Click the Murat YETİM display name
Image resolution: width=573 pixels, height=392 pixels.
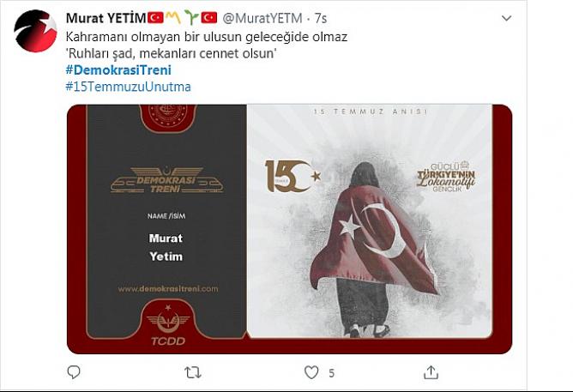point(106,18)
